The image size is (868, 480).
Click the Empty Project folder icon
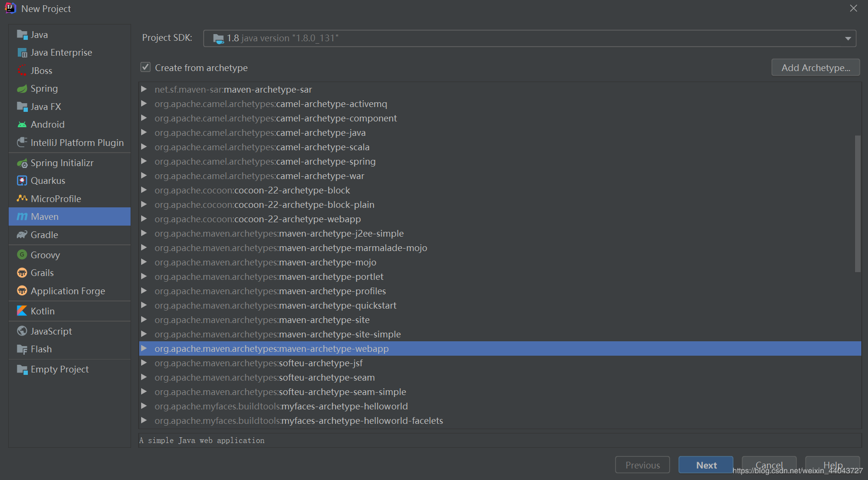click(22, 370)
